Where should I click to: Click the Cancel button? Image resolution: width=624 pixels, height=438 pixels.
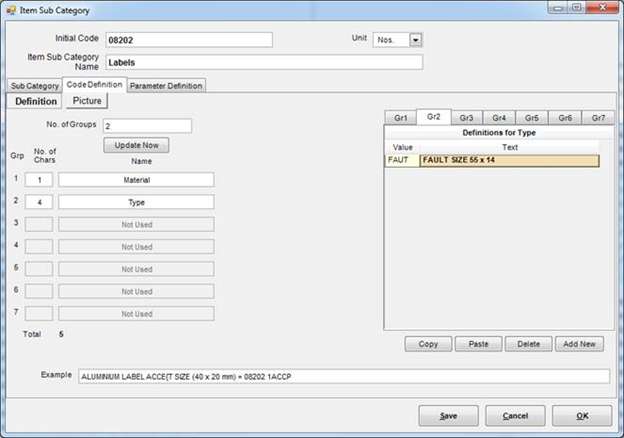(x=515, y=416)
